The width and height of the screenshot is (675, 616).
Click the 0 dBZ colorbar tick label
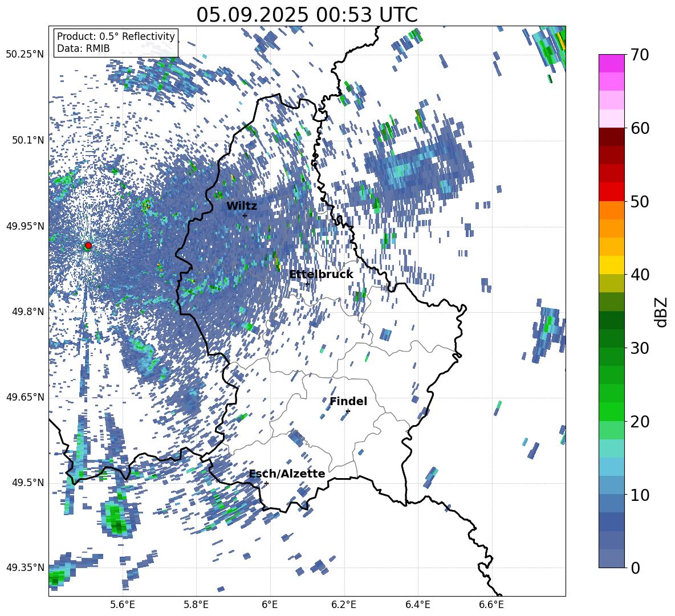[x=635, y=568]
